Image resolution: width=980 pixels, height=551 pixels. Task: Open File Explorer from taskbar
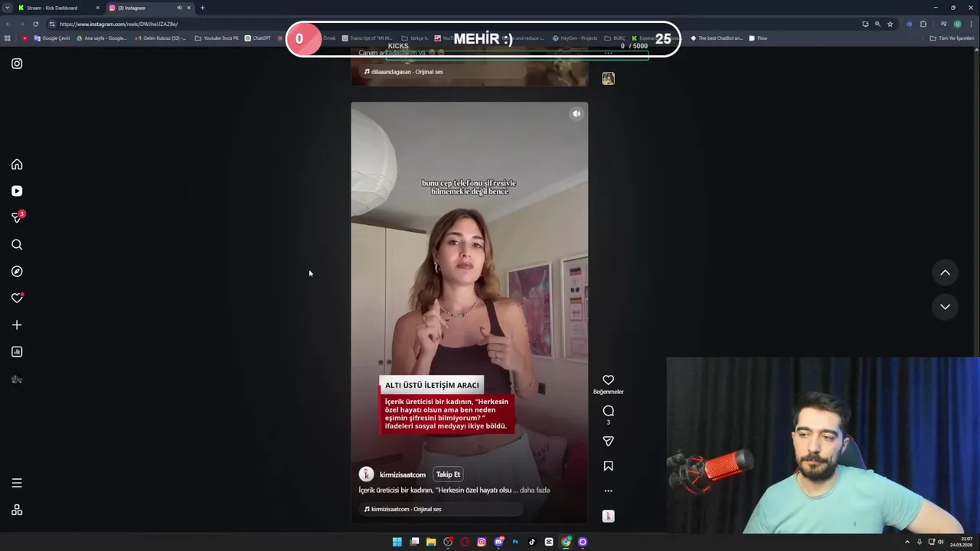coord(431,542)
